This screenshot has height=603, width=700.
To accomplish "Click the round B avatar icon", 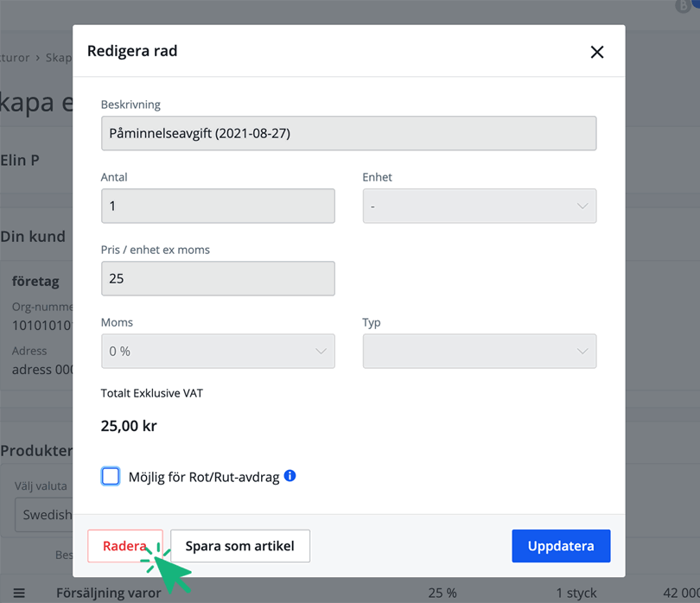I will pyautogui.click(x=684, y=5).
